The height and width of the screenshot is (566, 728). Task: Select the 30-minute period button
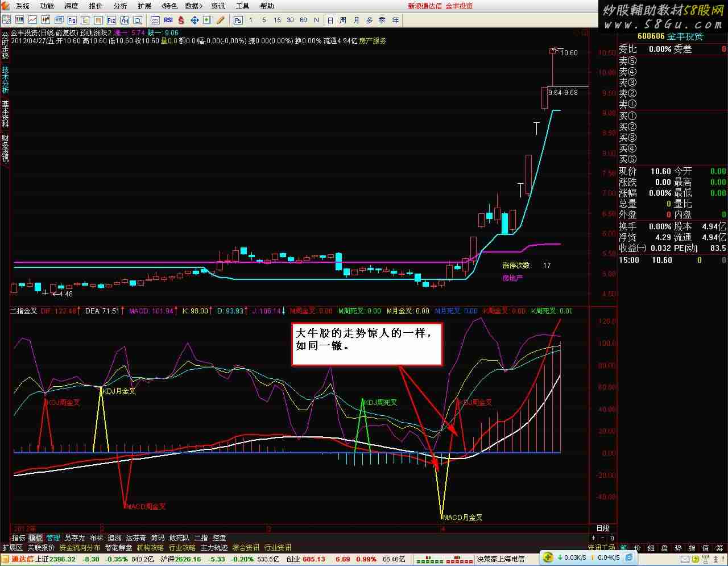[x=290, y=20]
